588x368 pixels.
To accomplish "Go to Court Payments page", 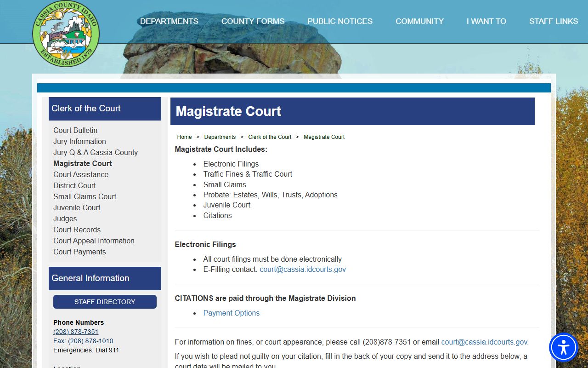I will [79, 252].
